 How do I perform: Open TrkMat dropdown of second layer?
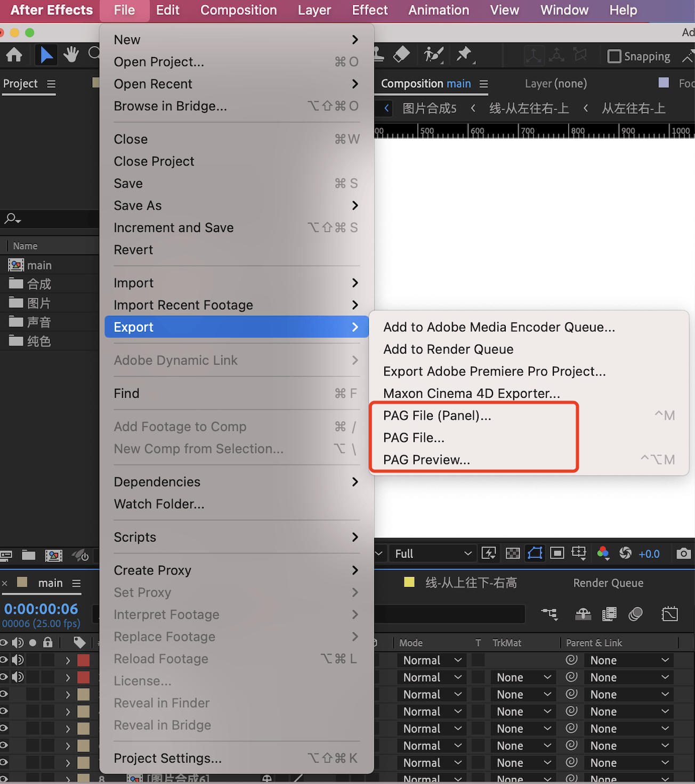(x=523, y=677)
